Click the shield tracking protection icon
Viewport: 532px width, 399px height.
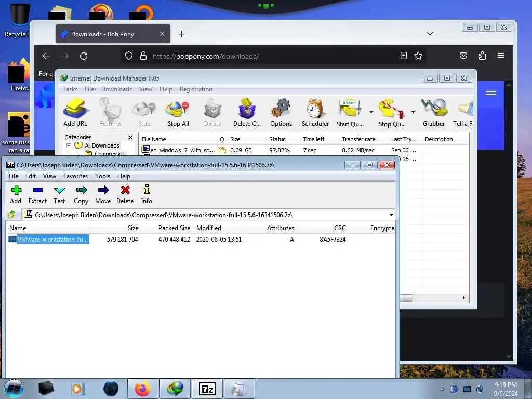point(129,56)
